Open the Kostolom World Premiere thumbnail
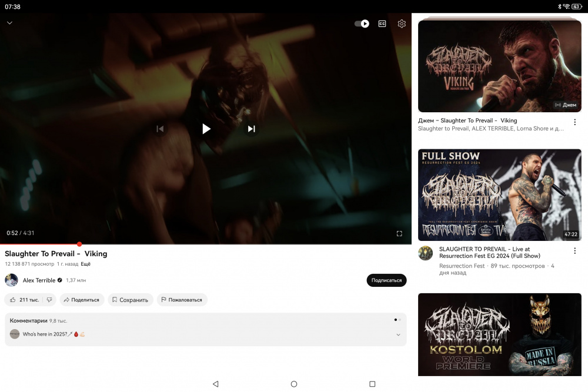 point(499,334)
